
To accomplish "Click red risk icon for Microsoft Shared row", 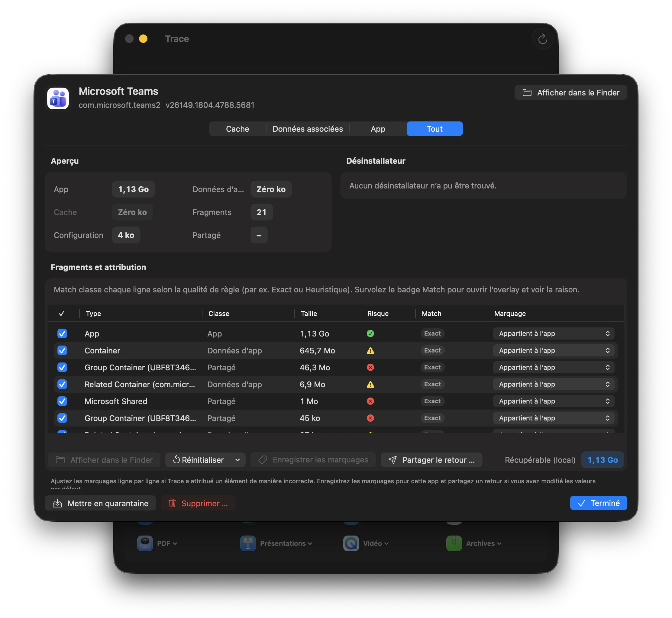I will tap(370, 401).
